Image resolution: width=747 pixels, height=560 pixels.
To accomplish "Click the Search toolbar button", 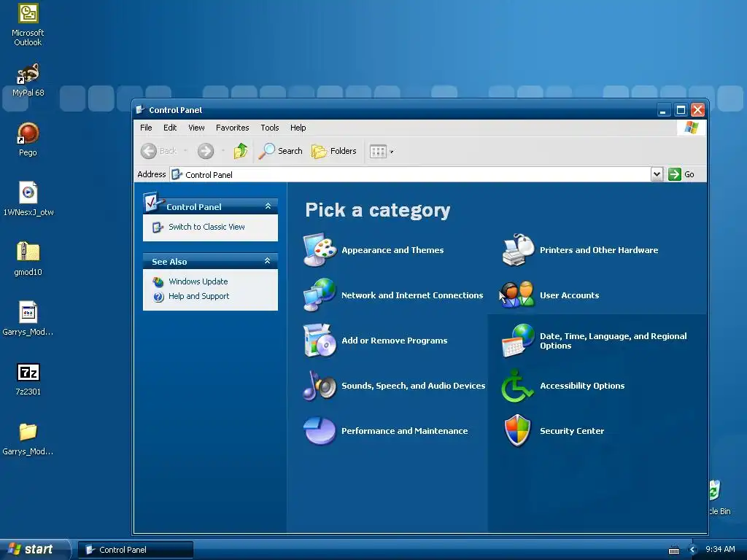I will pyautogui.click(x=281, y=151).
